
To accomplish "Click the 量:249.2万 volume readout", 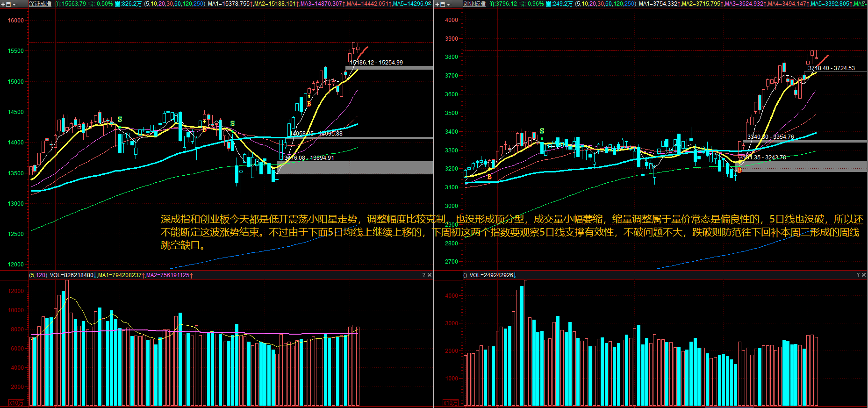I will coord(560,4).
